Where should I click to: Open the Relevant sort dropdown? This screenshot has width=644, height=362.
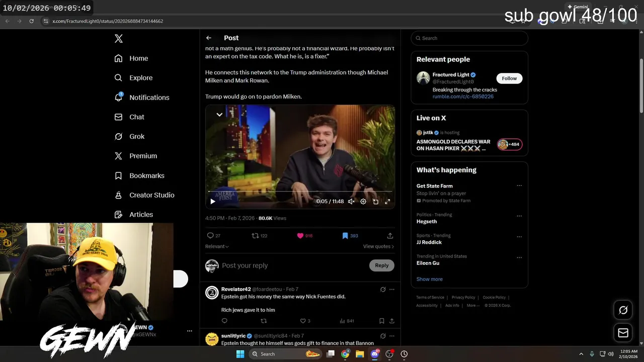click(x=217, y=246)
